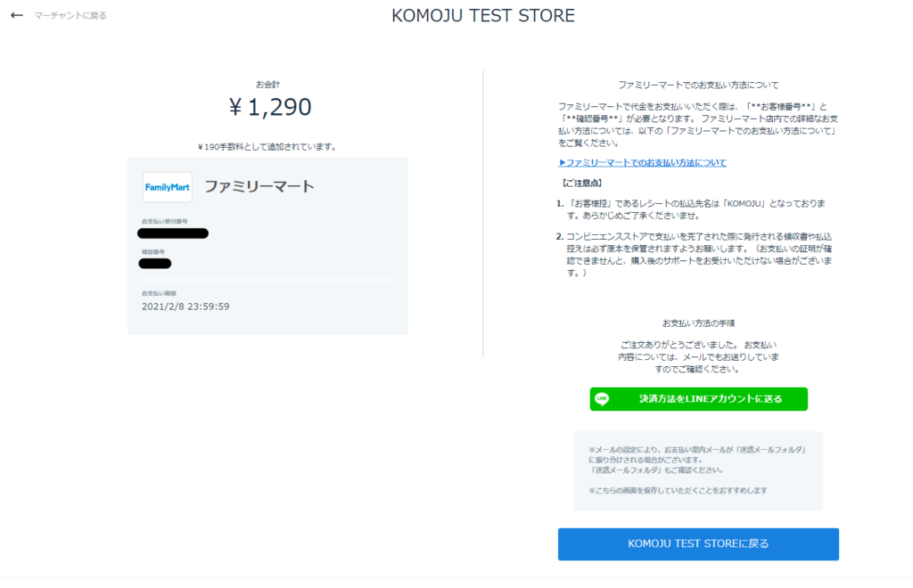Click the back arrow icon
The width and height of the screenshot is (913, 588).
pos(17,15)
